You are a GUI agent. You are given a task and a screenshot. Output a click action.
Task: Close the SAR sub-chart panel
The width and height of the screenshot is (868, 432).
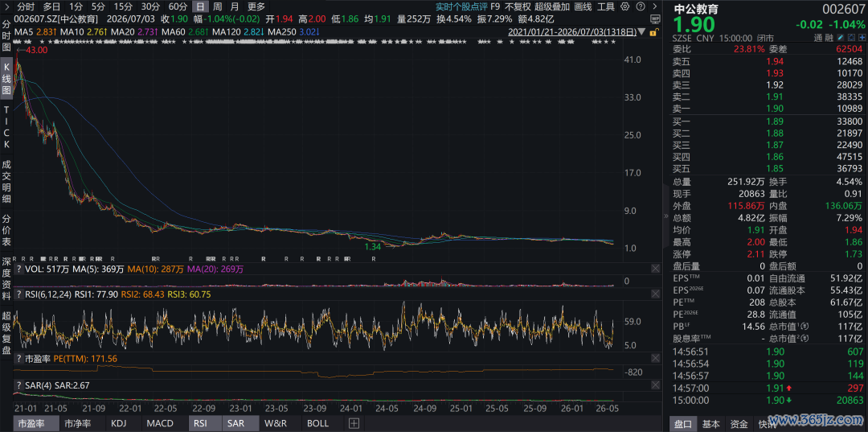click(x=656, y=385)
